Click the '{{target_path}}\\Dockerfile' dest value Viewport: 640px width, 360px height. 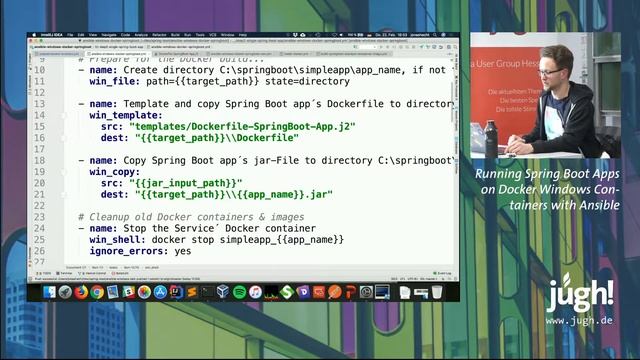point(217,138)
